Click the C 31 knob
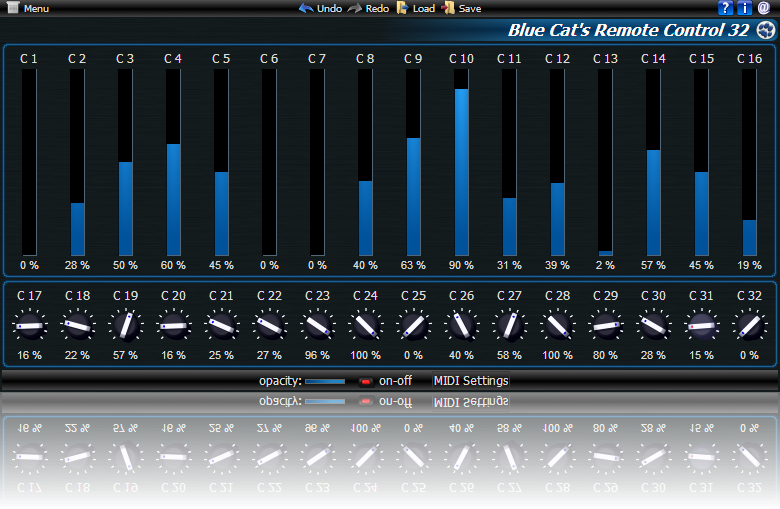 [x=701, y=325]
